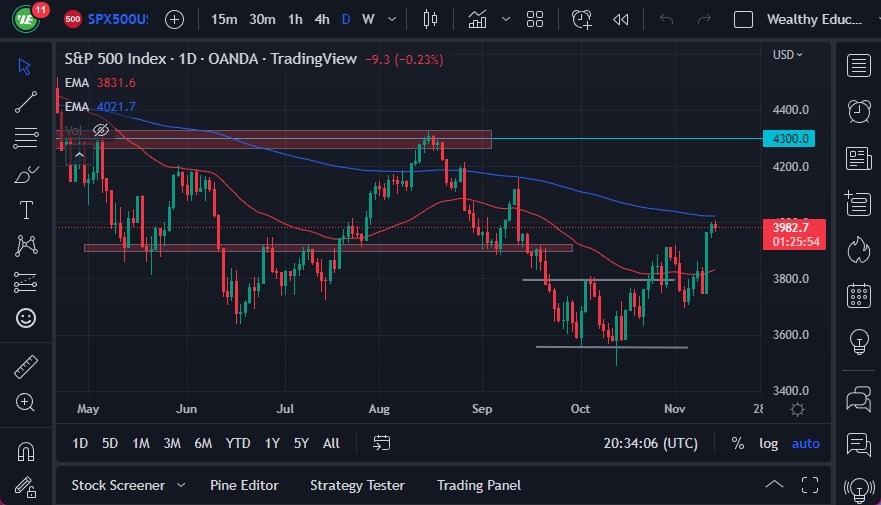This screenshot has height=505, width=881.
Task: Select the text annotation tool
Action: click(26, 210)
